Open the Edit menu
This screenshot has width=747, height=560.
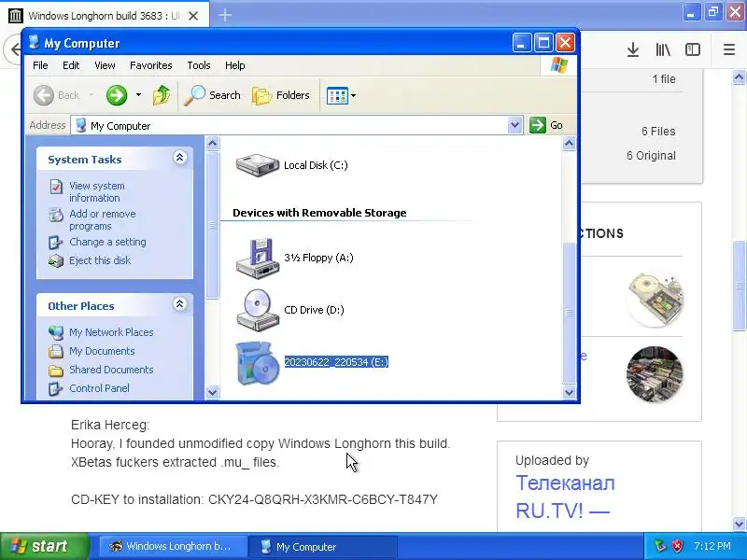point(71,65)
